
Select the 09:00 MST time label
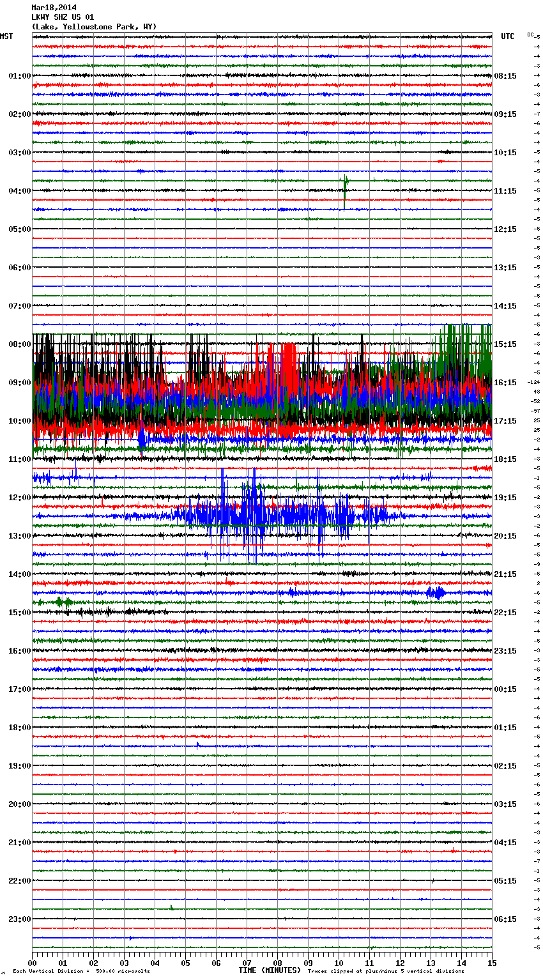pyautogui.click(x=19, y=383)
